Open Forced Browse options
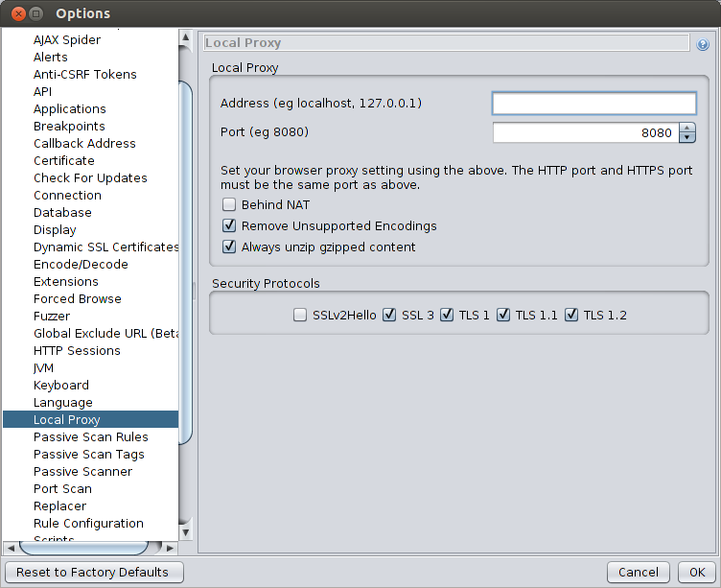The height and width of the screenshot is (588, 721). pyautogui.click(x=78, y=298)
